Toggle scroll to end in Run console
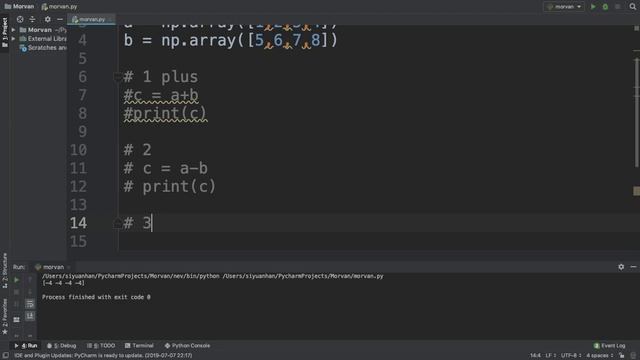Image resolution: width=640 pixels, height=360 pixels. 30,316
